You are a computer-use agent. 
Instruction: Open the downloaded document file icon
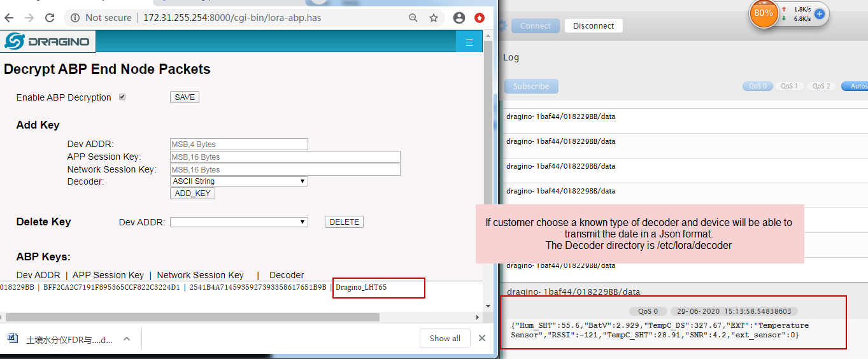(13, 339)
